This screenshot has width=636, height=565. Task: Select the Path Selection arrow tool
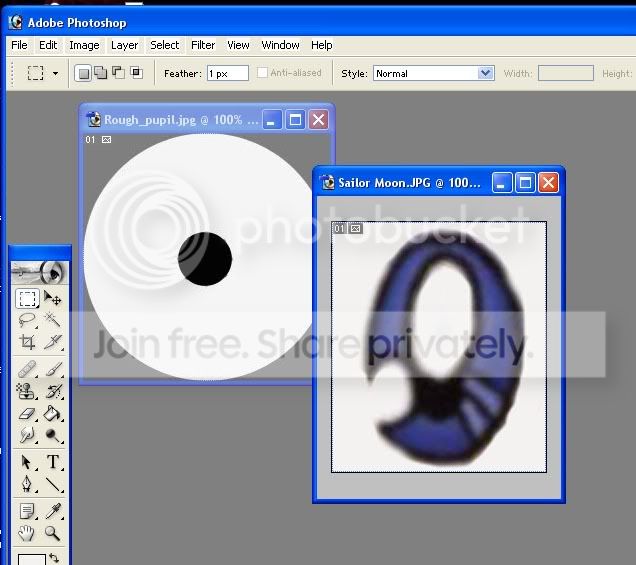(27, 462)
